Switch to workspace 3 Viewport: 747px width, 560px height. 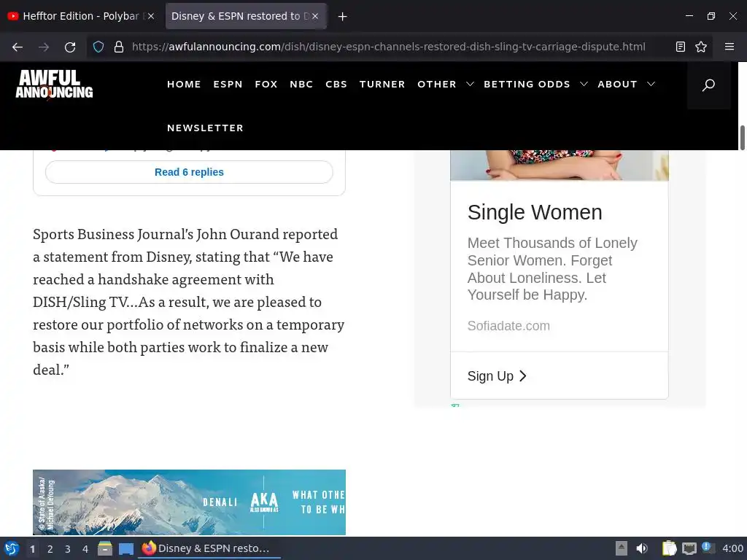tap(68, 549)
